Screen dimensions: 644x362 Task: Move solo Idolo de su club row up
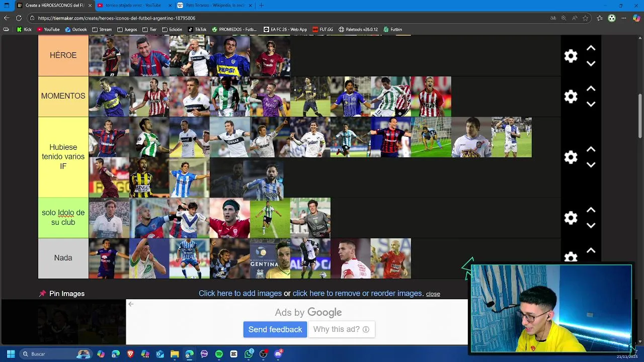[591, 210]
